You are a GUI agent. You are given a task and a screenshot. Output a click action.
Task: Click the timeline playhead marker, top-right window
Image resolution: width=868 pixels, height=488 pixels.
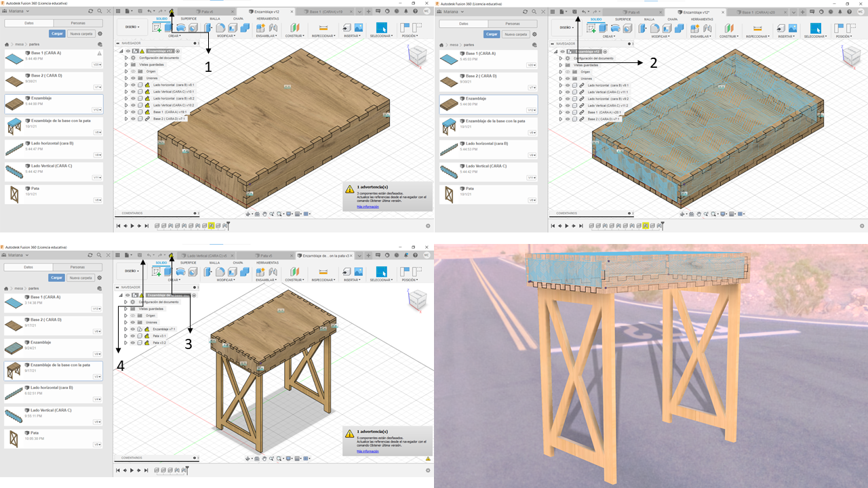pos(662,225)
